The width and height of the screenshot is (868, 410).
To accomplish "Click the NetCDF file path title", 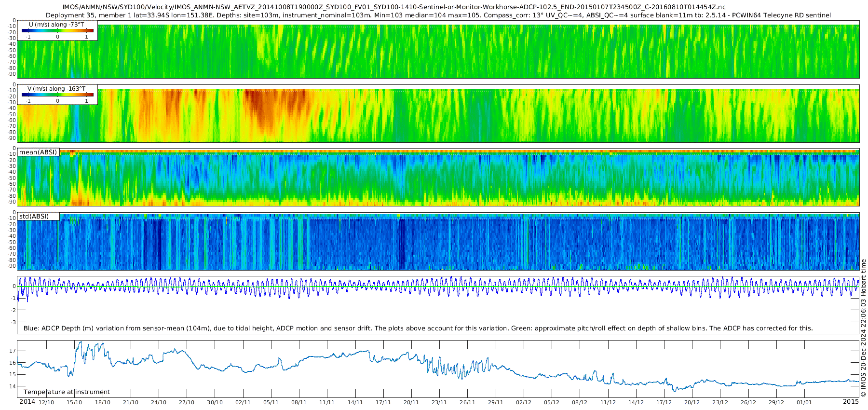I will [x=393, y=7].
